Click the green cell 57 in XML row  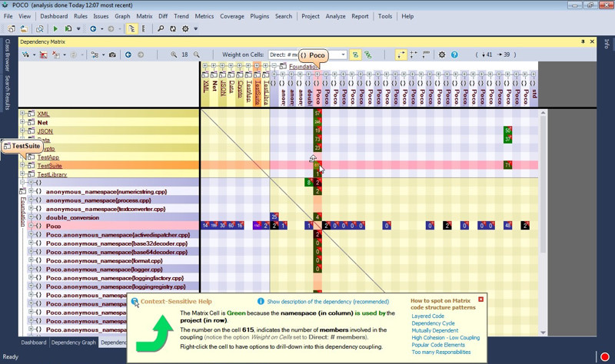point(317,113)
